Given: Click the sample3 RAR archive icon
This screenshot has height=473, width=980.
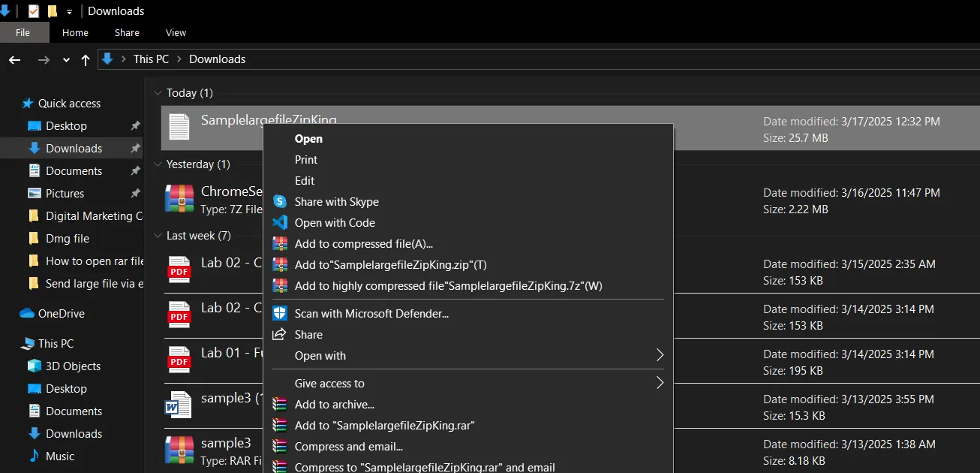Looking at the screenshot, I should click(179, 450).
